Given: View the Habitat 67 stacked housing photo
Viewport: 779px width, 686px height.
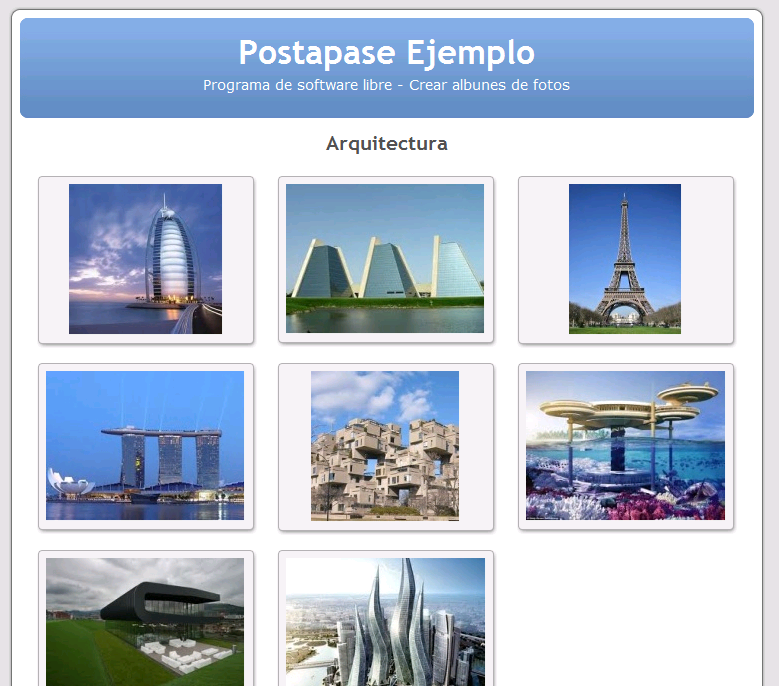Looking at the screenshot, I should tap(385, 446).
